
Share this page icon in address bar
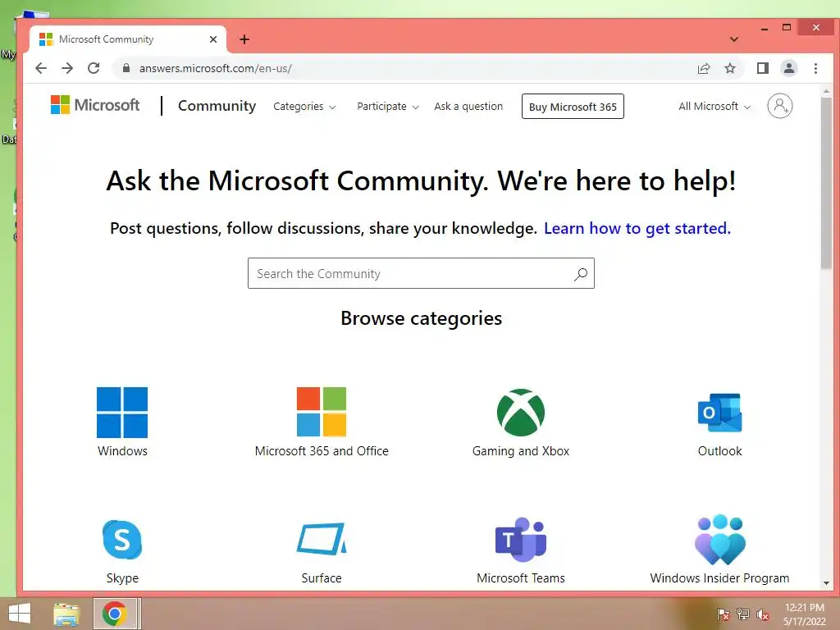coord(703,68)
